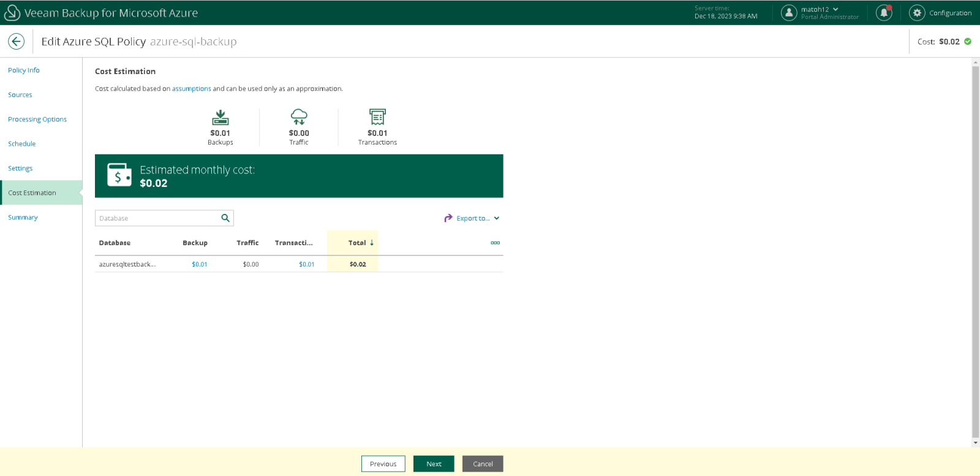The height and width of the screenshot is (476, 980).
Task: Click the $0.01 Backups summary value
Action: (x=221, y=133)
